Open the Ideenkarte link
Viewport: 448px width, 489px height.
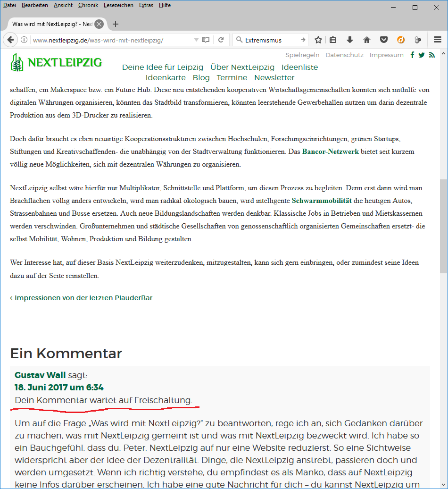click(x=166, y=78)
